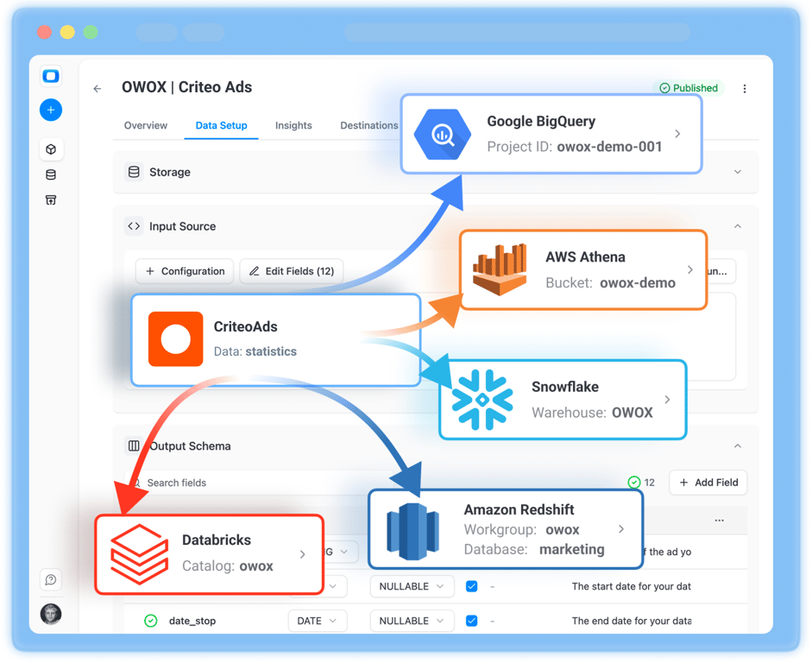Open the cube data marts icon
This screenshot has width=812, height=663.
[x=51, y=149]
